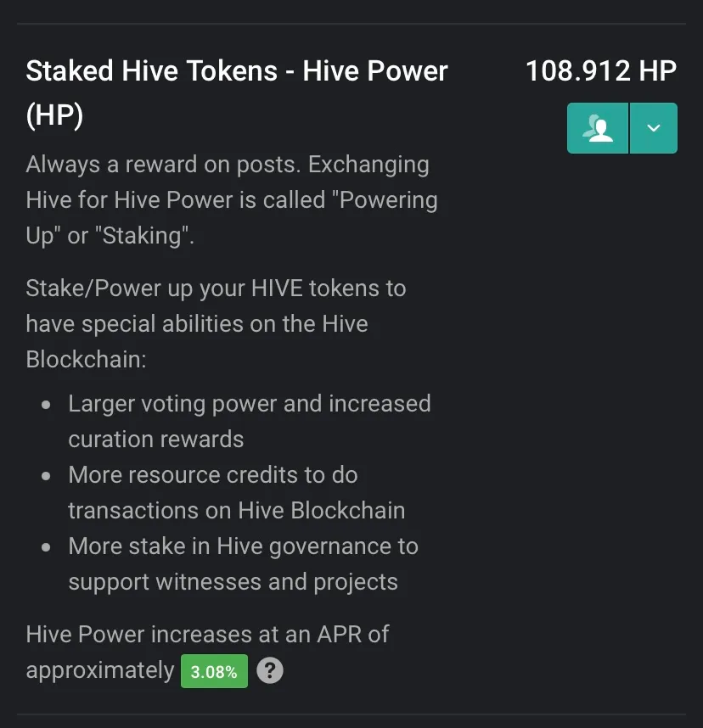Click the 'curation rewards' text line

coord(156,440)
